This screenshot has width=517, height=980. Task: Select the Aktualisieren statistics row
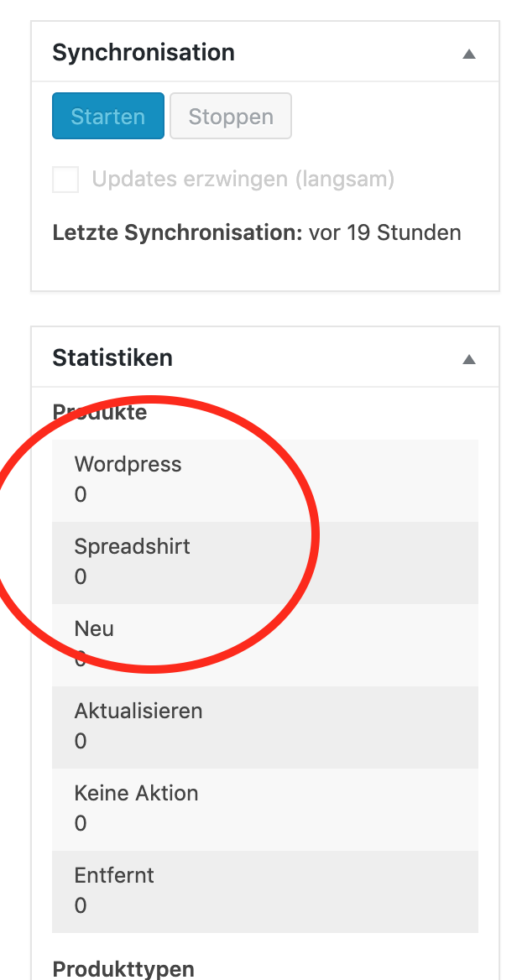tap(265, 727)
